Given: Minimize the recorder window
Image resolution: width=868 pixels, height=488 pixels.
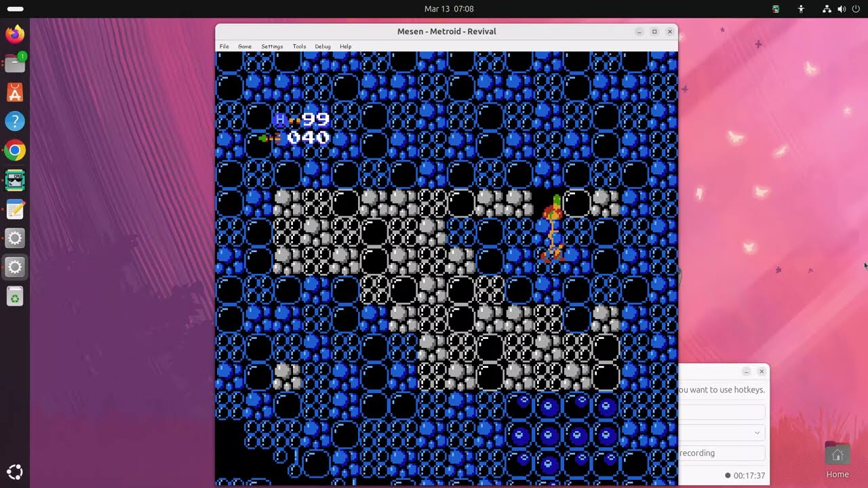Looking at the screenshot, I should coord(746,371).
